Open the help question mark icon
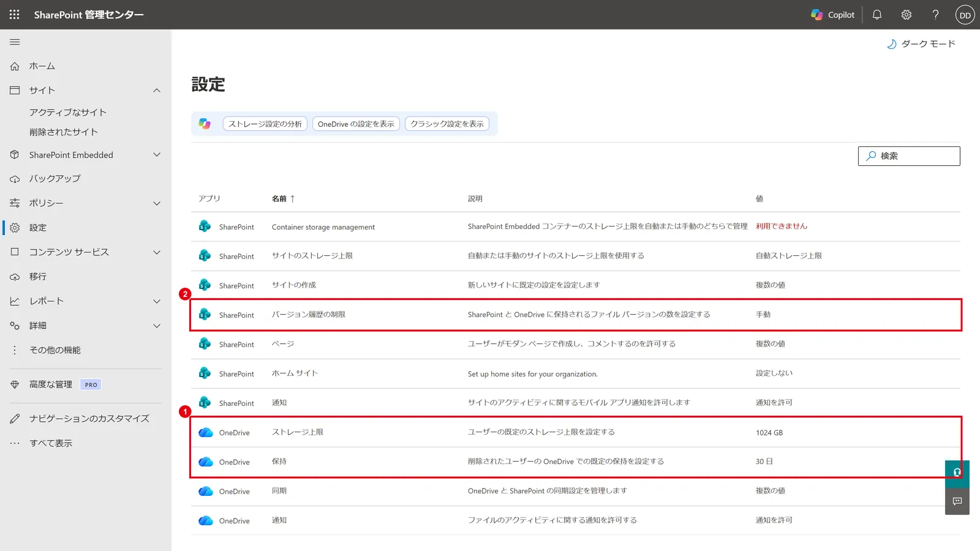The height and width of the screenshot is (551, 980). [x=935, y=15]
